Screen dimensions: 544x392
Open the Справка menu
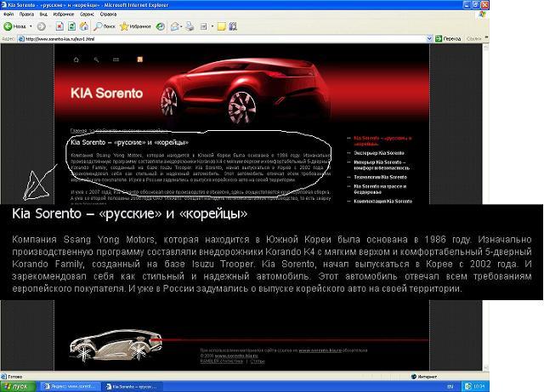pos(108,14)
